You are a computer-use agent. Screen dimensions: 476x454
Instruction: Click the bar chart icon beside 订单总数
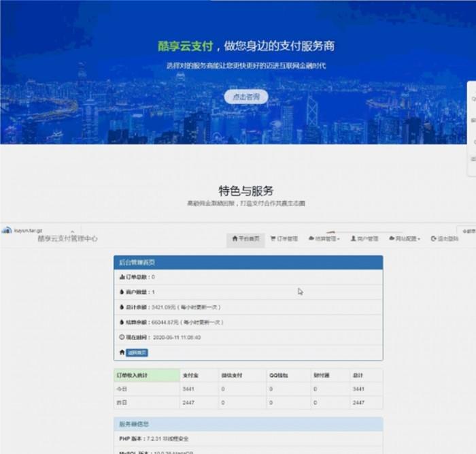pyautogui.click(x=122, y=277)
